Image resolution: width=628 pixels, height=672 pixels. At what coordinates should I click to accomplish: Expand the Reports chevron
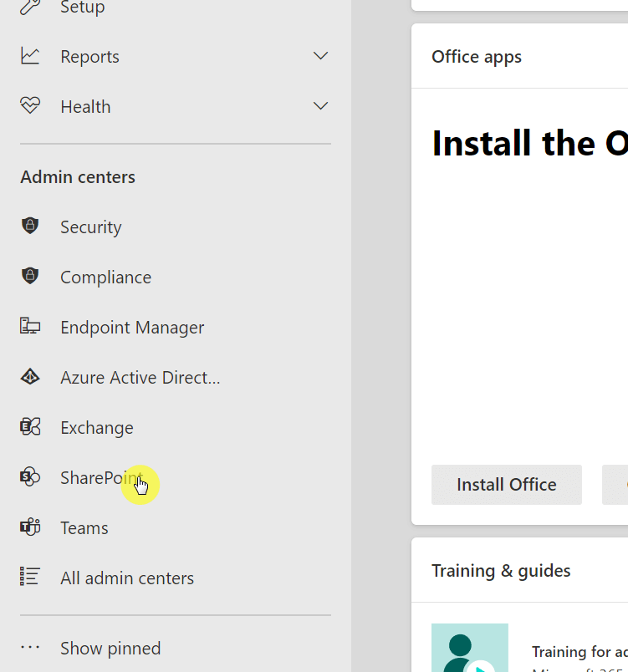[x=320, y=56]
